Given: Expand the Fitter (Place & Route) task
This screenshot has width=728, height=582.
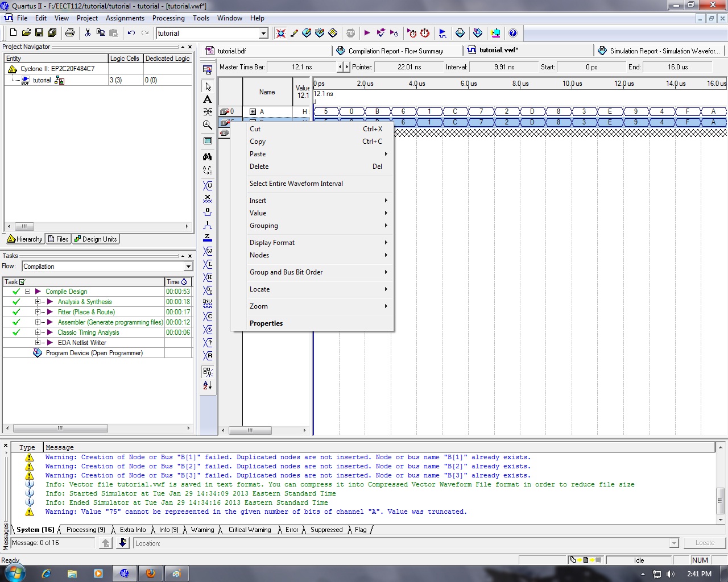Looking at the screenshot, I should [x=38, y=311].
